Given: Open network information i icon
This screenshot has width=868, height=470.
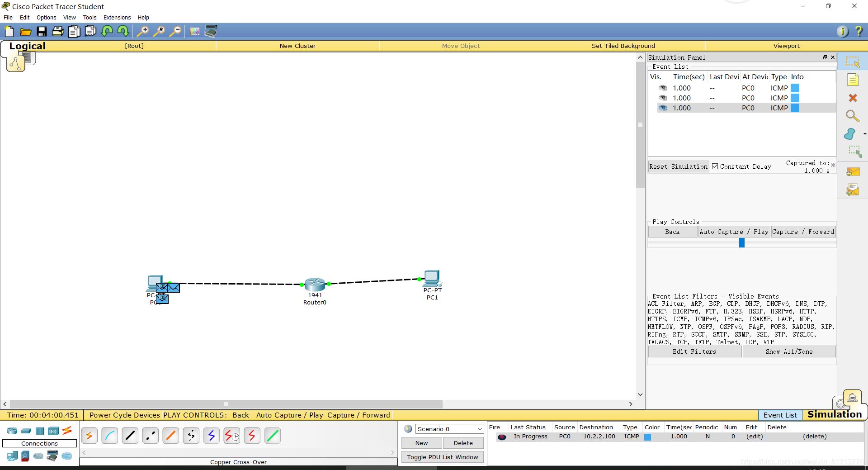Looking at the screenshot, I should pyautogui.click(x=842, y=31).
